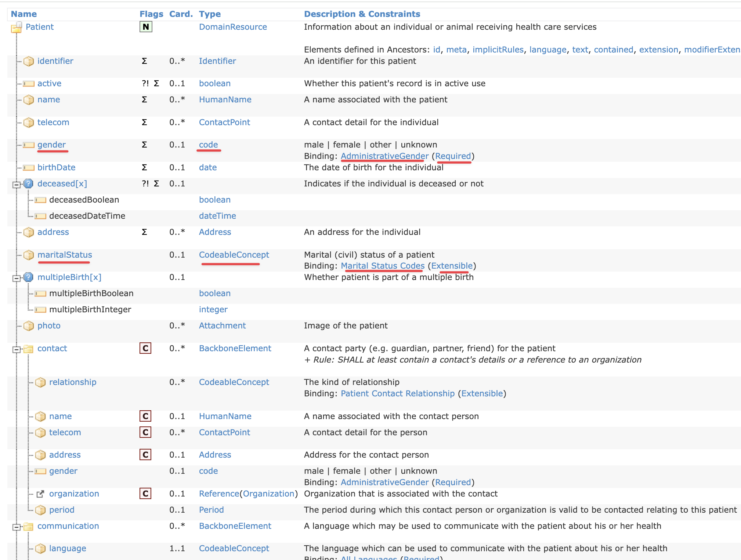Click the folder icon beside contact
This screenshot has height=560, width=741.
click(29, 349)
